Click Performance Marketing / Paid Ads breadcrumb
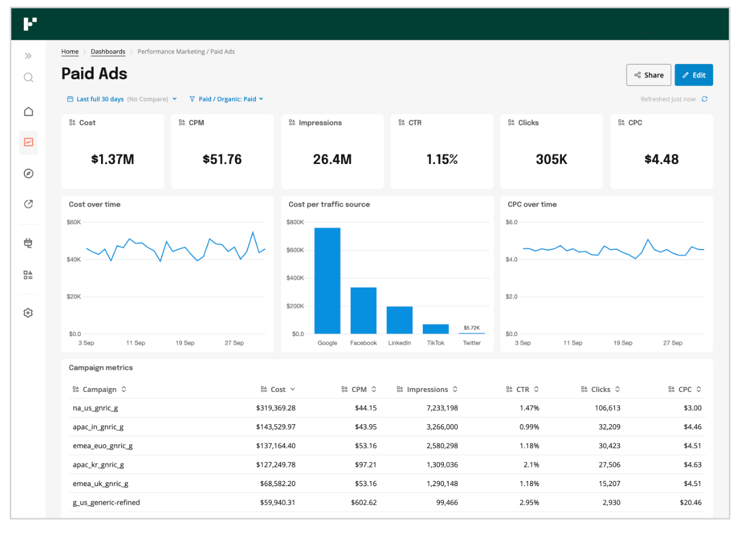 186,52
